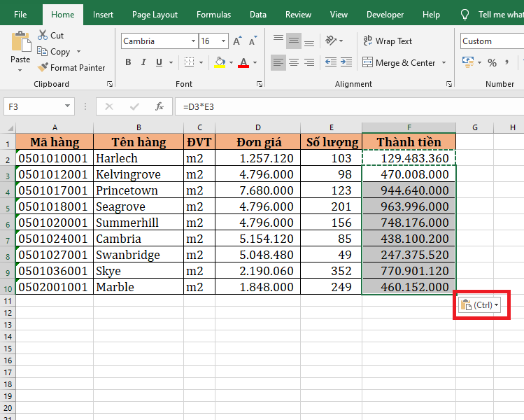Click the insert function fx icon
Image resolution: width=524 pixels, height=420 pixels.
160,106
